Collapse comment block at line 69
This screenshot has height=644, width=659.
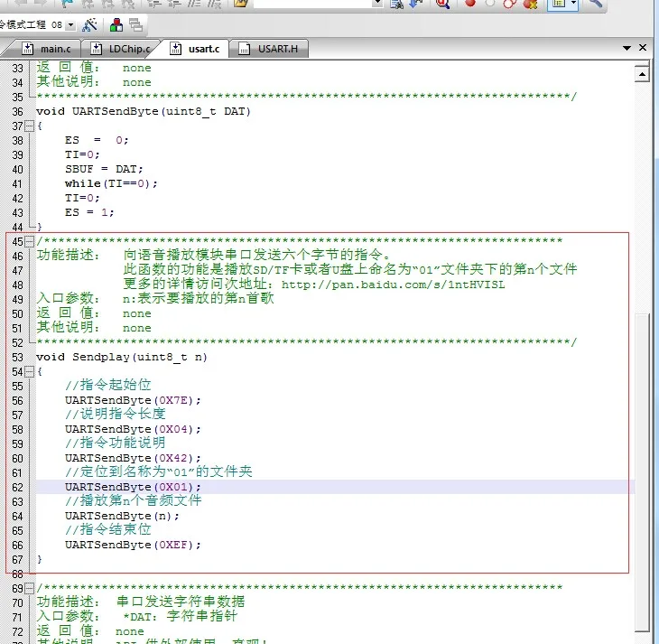[x=29, y=588]
